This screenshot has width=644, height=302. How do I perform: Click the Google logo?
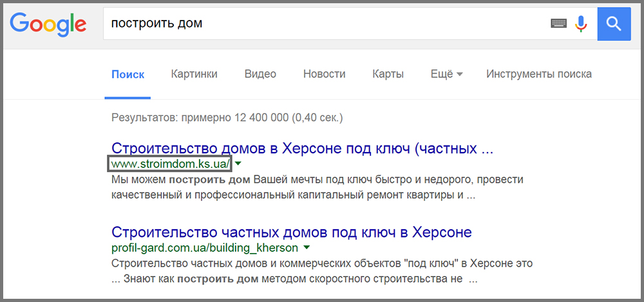coord(48,24)
